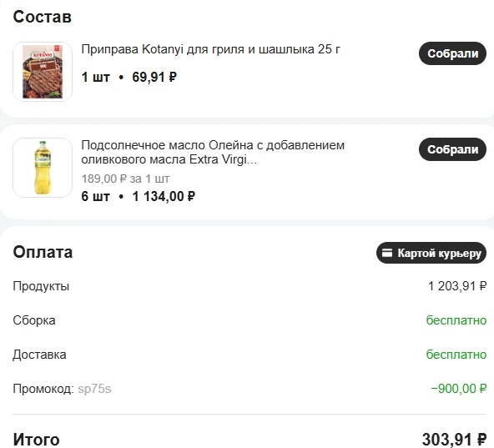
Task: Click the 'Итого' total 303,91 ₽
Action: point(454,440)
